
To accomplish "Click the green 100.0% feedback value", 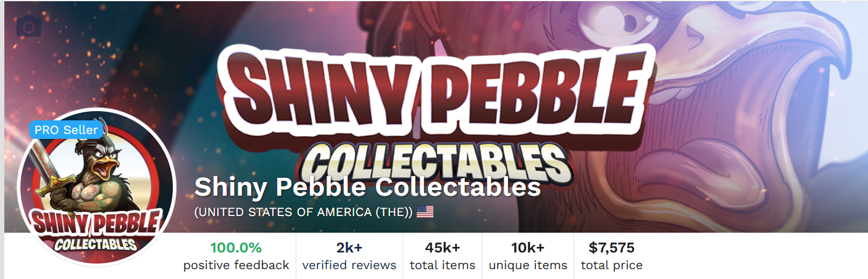I will [236, 248].
